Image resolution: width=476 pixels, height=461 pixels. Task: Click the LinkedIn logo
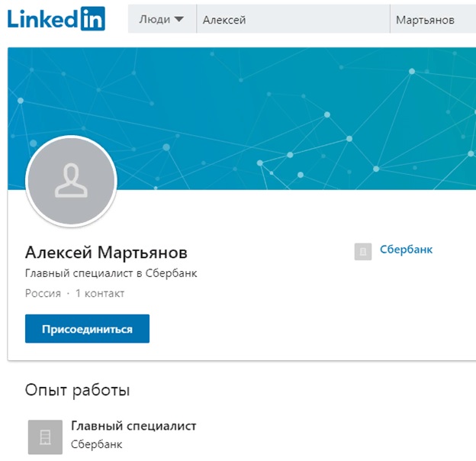(x=56, y=19)
